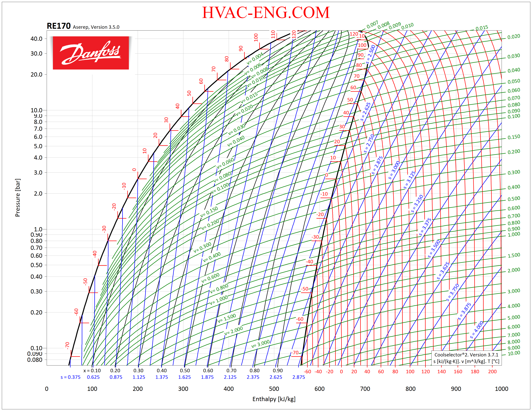Click the 'v= 0.600' volume label
The height and width of the screenshot is (411, 532).
[x=210, y=278]
